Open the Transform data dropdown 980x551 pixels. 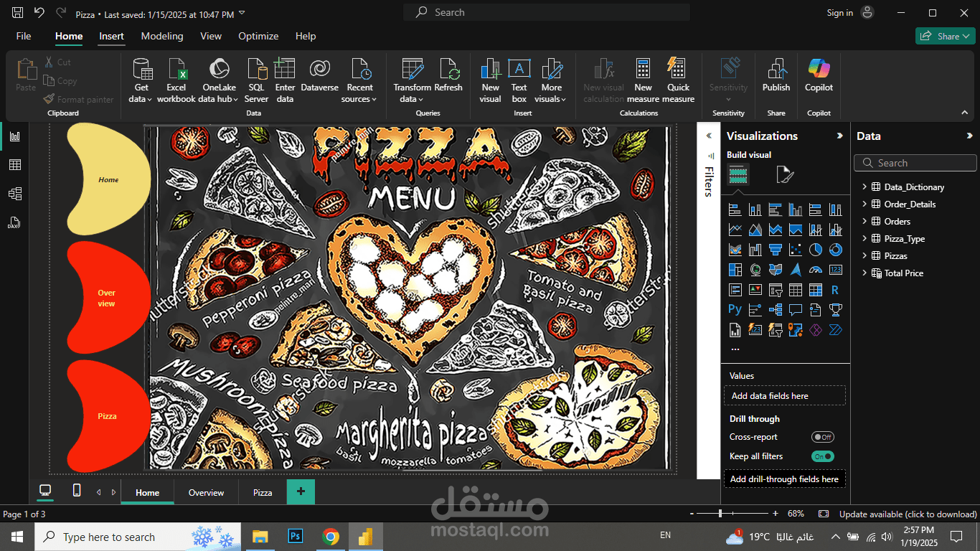click(x=412, y=99)
